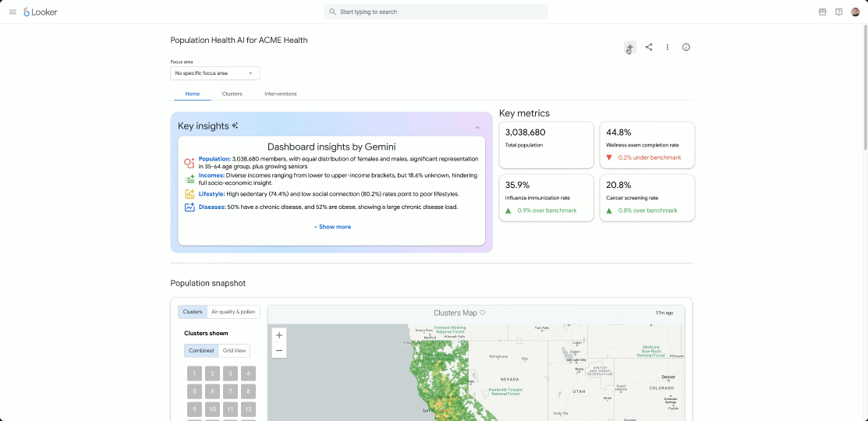Viewport: 868px width, 421px height.
Task: Open the Looker Marketplace icon
Action: point(822,12)
